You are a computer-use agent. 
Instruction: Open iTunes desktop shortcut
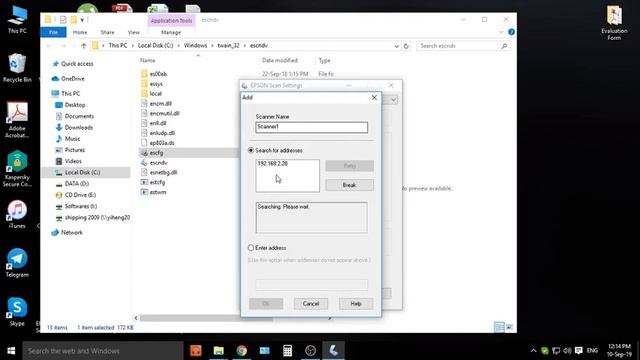pyautogui.click(x=17, y=214)
